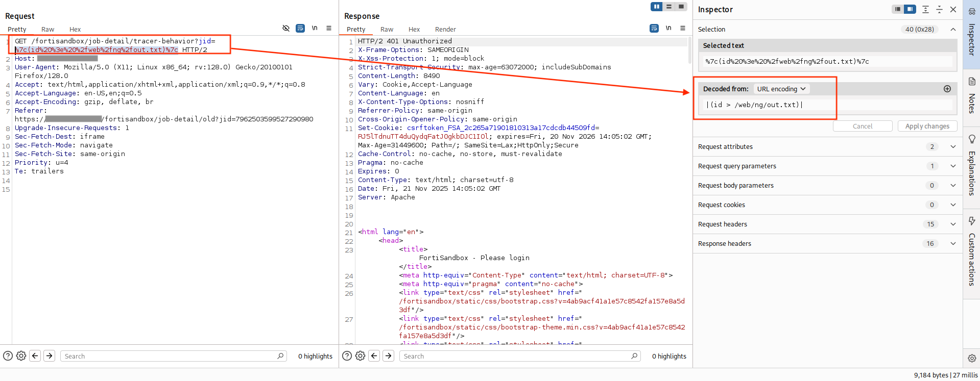Viewport: 980px width, 381px height.
Task: Expand Request query parameters section
Action: [x=827, y=166]
